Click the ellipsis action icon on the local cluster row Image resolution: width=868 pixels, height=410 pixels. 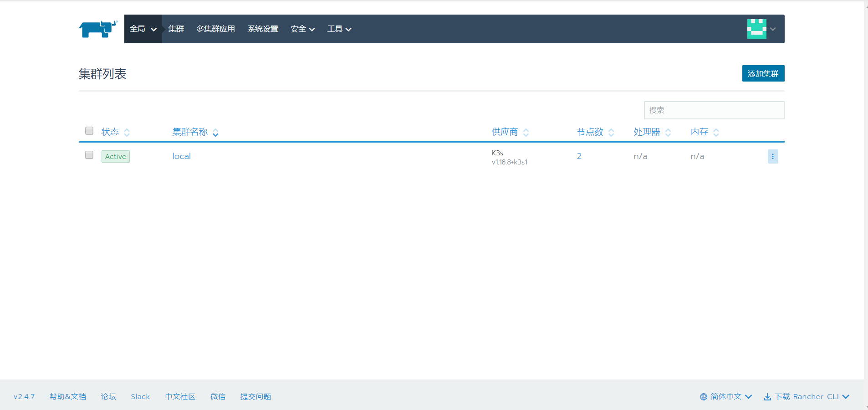[x=773, y=156]
